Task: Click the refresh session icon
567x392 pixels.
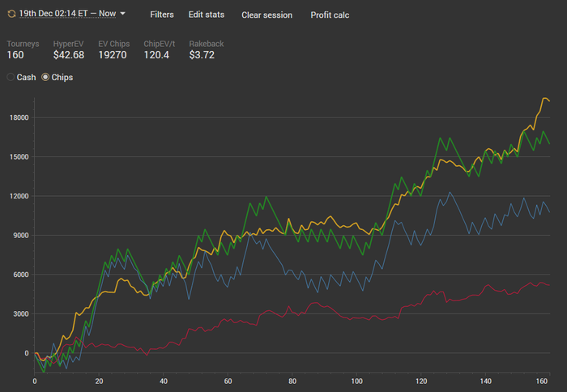Action: tap(11, 15)
